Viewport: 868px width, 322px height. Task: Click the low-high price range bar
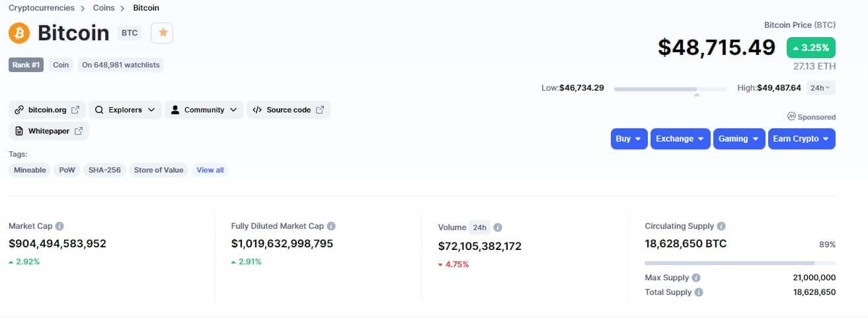[x=670, y=89]
